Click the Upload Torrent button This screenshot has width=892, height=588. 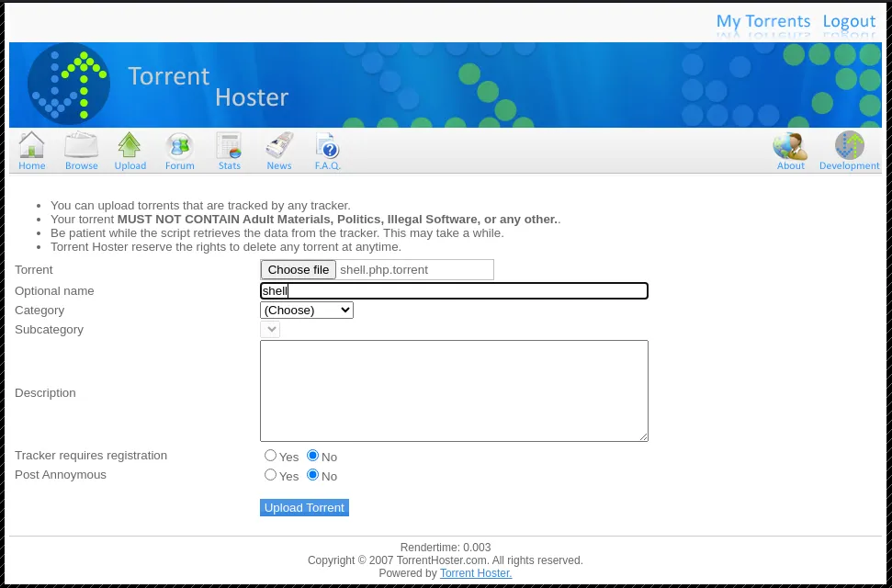(304, 508)
